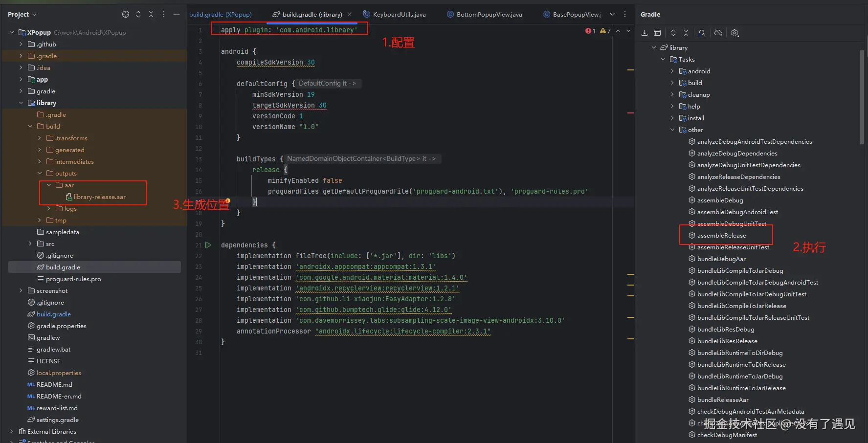
Task: Click the icon beside local.properties
Action: click(31, 373)
